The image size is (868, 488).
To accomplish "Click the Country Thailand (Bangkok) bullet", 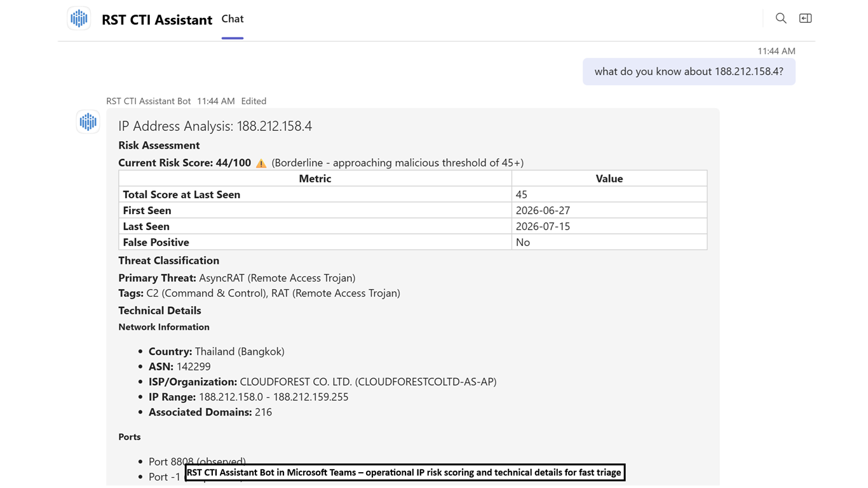I will point(216,351).
